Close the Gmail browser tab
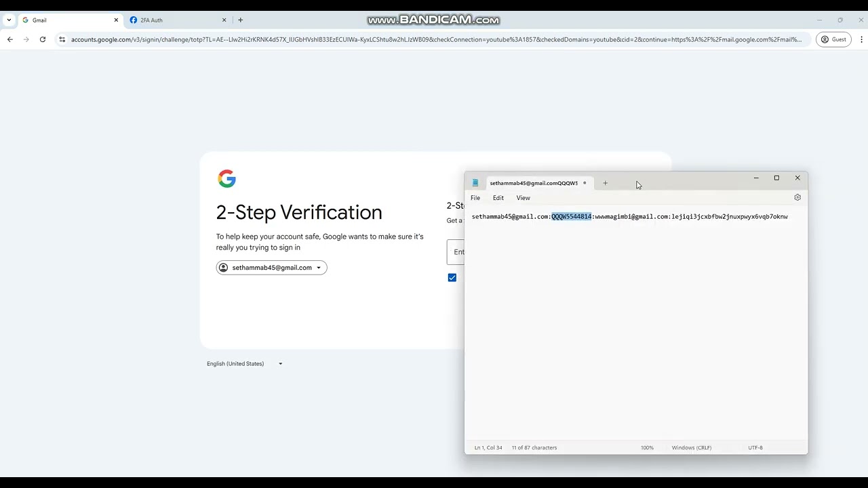868x488 pixels. 116,20
